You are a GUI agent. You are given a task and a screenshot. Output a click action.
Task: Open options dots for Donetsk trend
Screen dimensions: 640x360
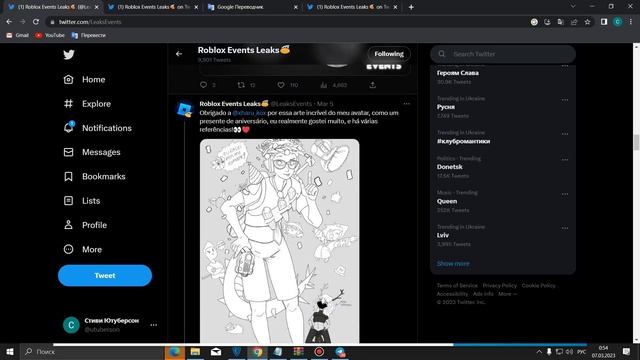[565, 160]
